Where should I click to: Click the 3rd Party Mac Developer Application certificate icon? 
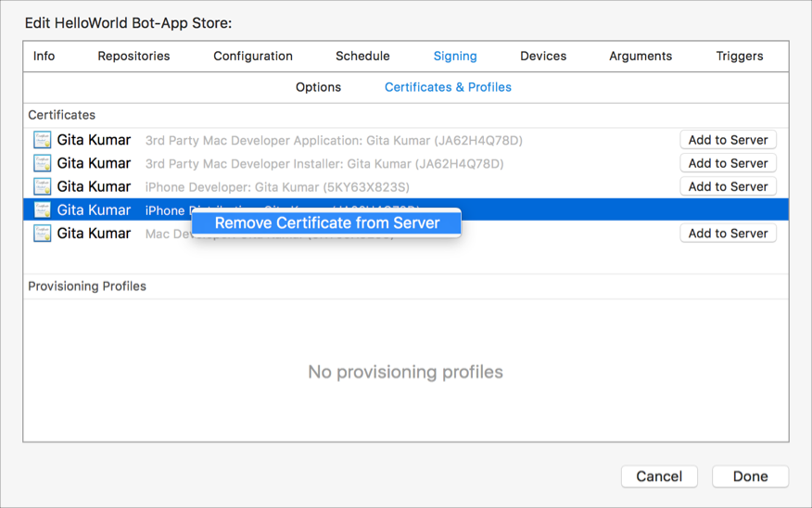[x=42, y=140]
